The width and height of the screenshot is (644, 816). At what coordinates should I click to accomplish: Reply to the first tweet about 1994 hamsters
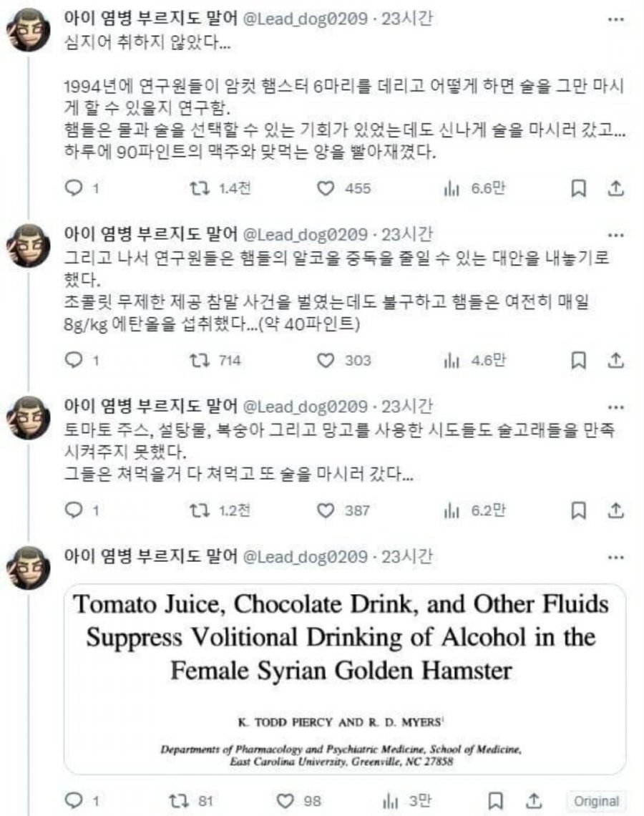pyautogui.click(x=74, y=188)
